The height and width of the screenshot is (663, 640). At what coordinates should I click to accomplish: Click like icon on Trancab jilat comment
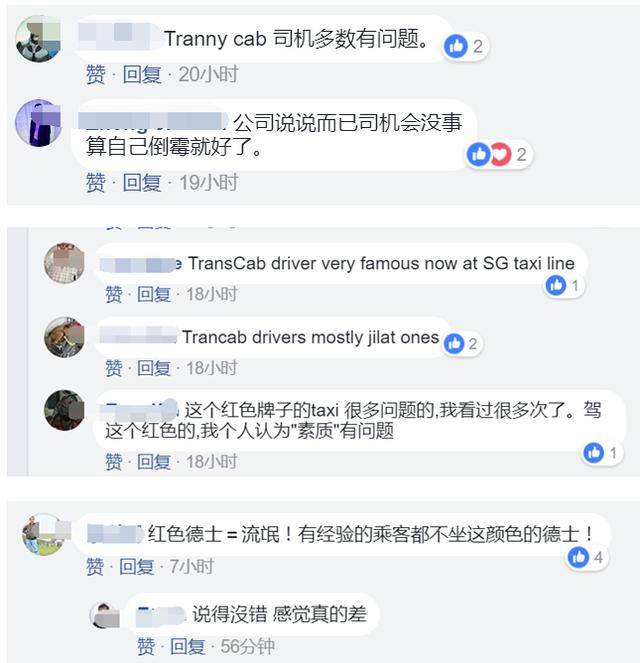(x=454, y=344)
